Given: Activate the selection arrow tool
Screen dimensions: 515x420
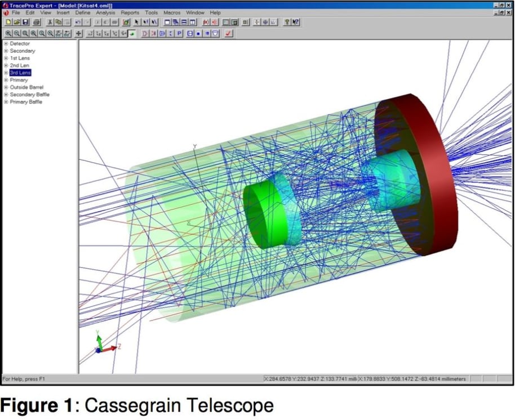Looking at the screenshot, I should 136,23.
